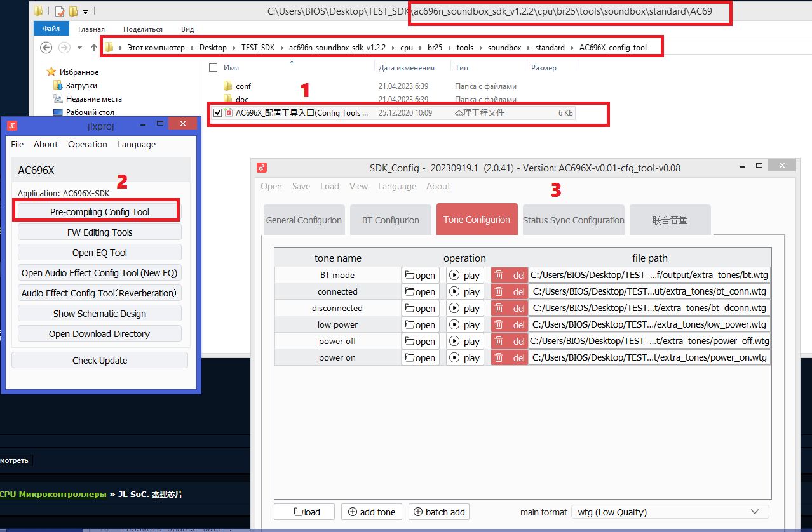The image size is (812, 532).
Task: Delete the power off tone
Action: pos(510,341)
